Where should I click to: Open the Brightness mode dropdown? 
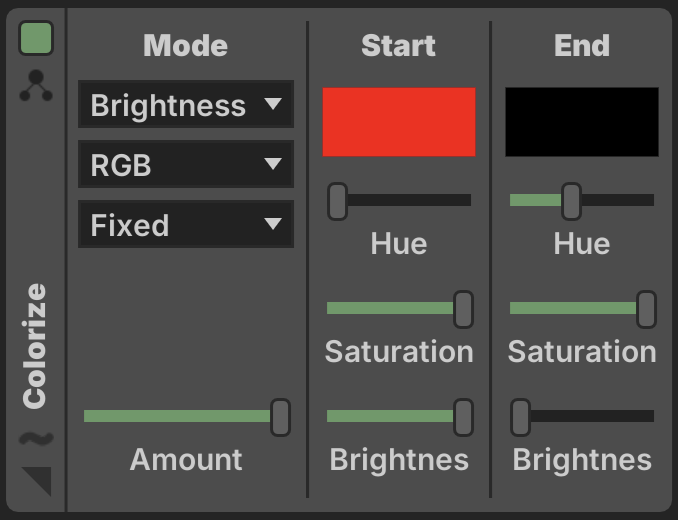pos(186,105)
